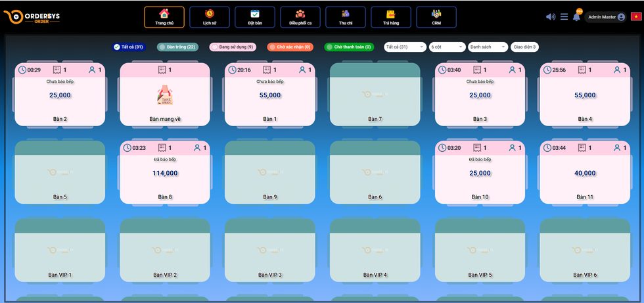Click Chưa báo bếp status on Bàn 3
Image resolution: width=644 pixels, height=303 pixels.
480,82
